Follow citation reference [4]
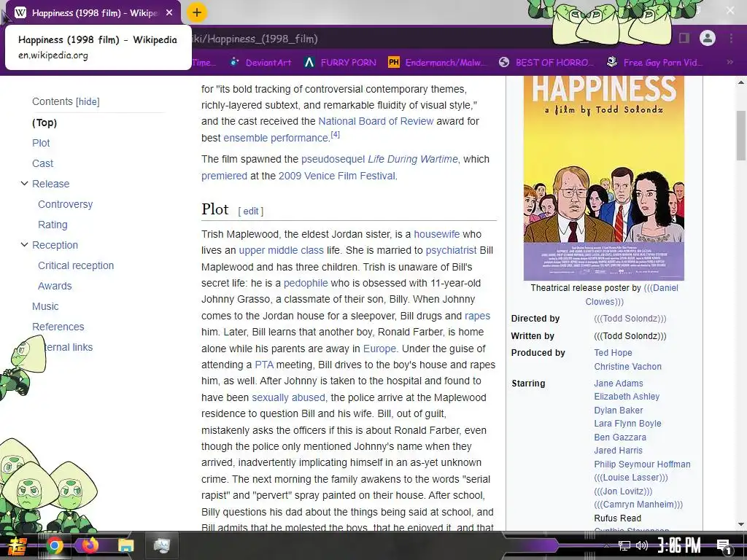Viewport: 747px width, 560px height. point(336,135)
